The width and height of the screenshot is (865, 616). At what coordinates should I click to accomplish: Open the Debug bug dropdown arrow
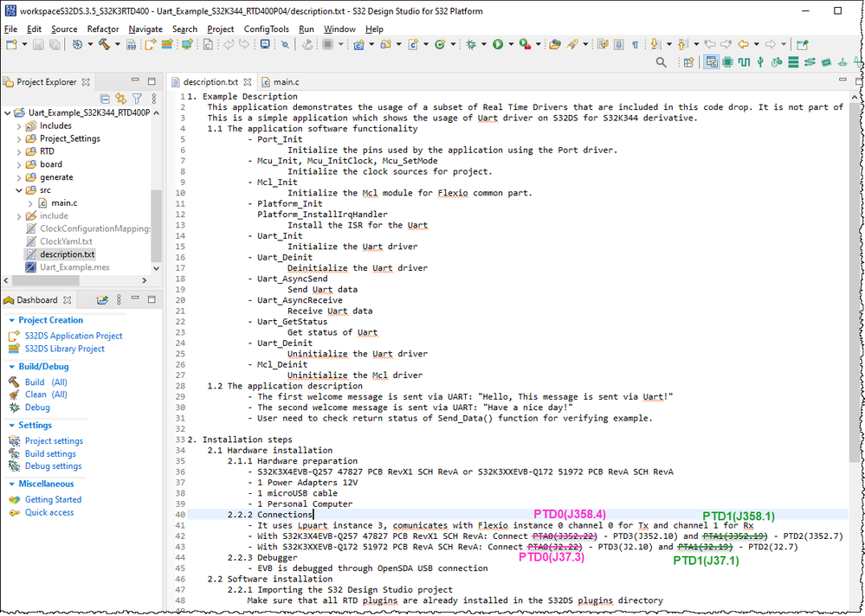[x=484, y=45]
